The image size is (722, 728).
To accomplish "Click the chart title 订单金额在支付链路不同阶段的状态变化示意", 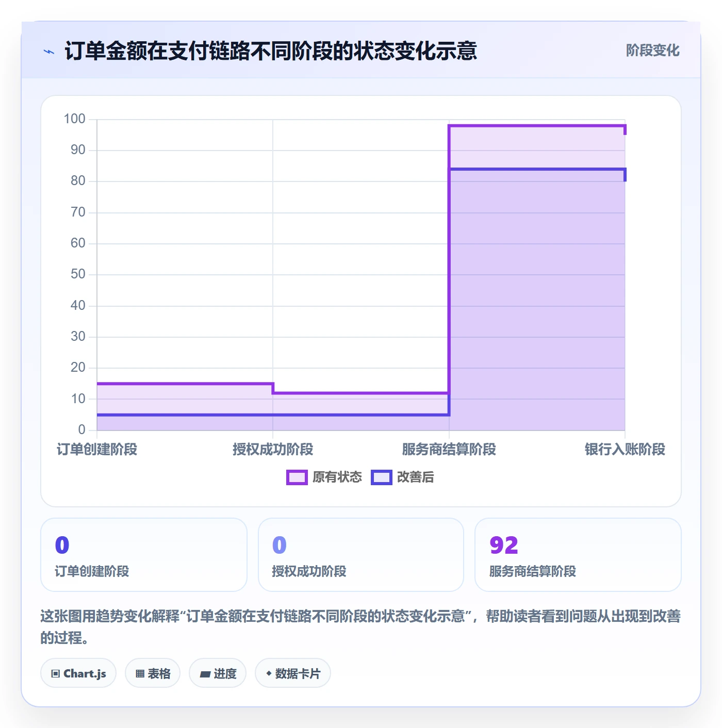I will (271, 51).
